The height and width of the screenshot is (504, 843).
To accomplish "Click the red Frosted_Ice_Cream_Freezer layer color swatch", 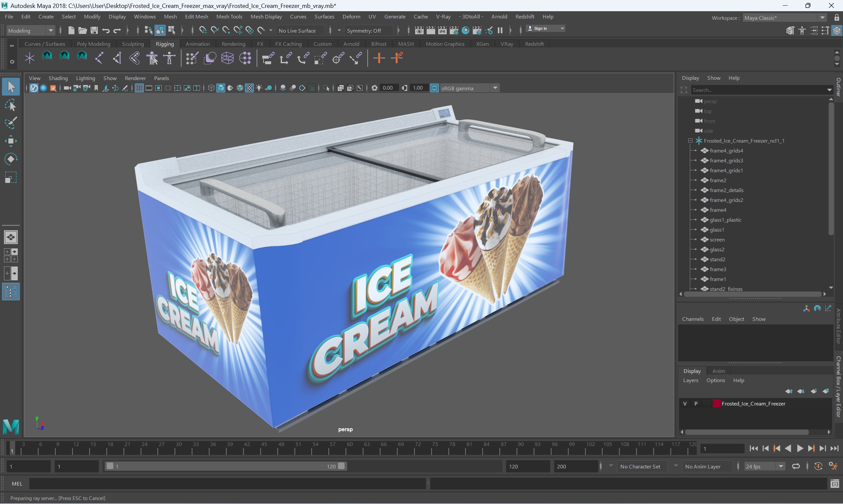I will click(716, 404).
